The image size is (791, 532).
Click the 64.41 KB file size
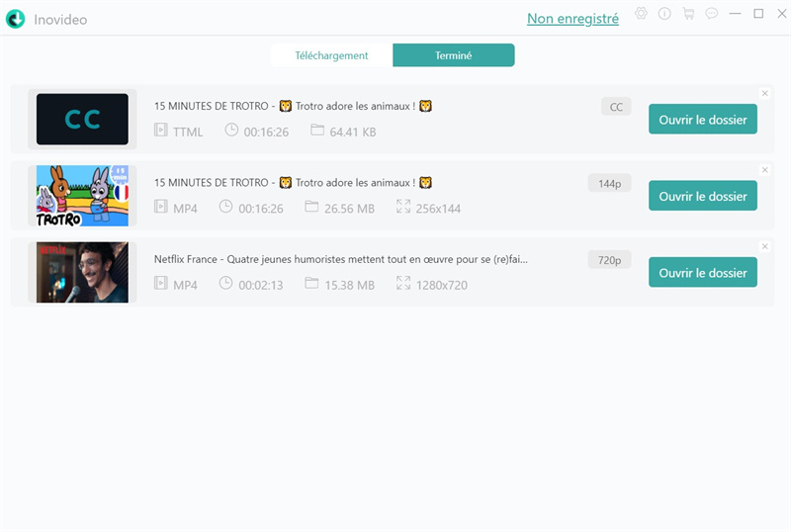[x=353, y=133]
